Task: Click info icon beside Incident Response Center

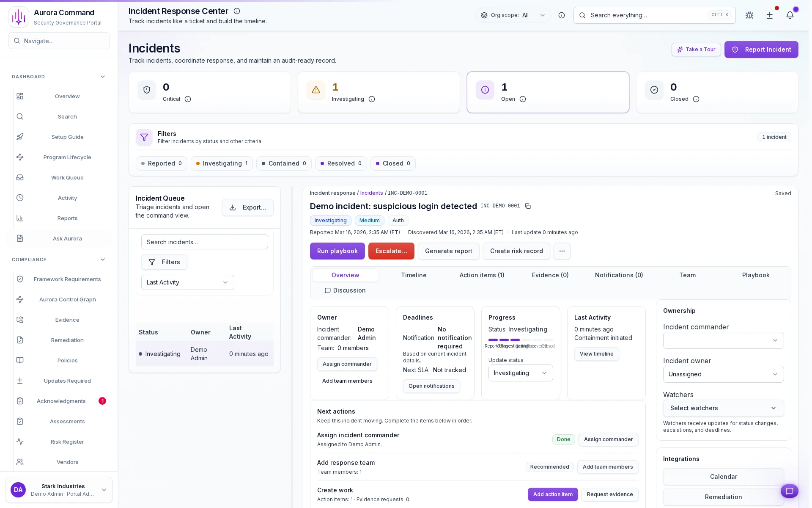Action: 237,11
